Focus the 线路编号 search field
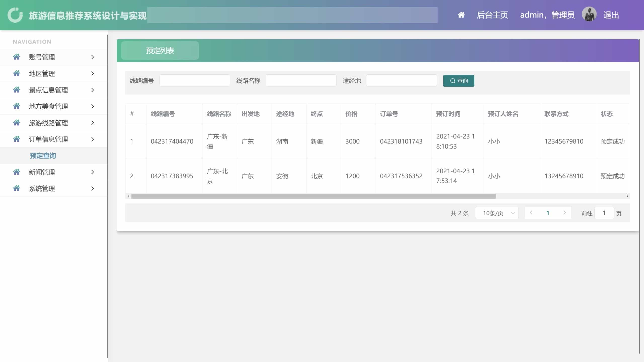The image size is (644, 362). click(x=195, y=80)
